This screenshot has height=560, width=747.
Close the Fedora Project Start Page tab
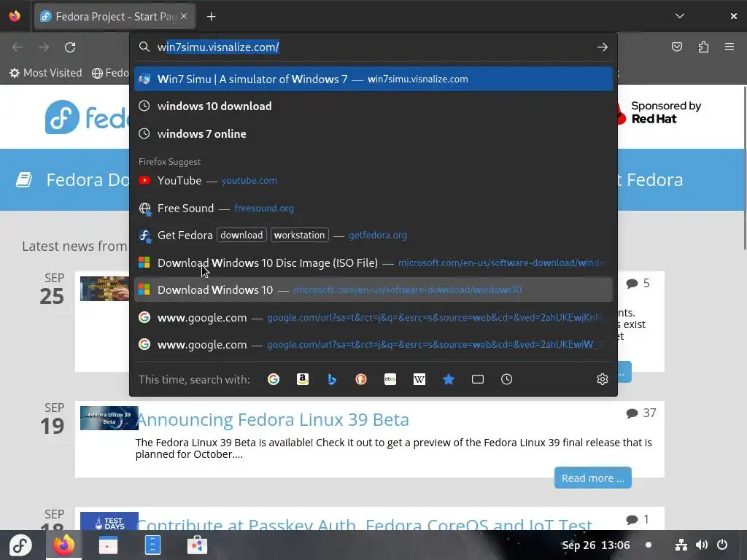pyautogui.click(x=184, y=16)
